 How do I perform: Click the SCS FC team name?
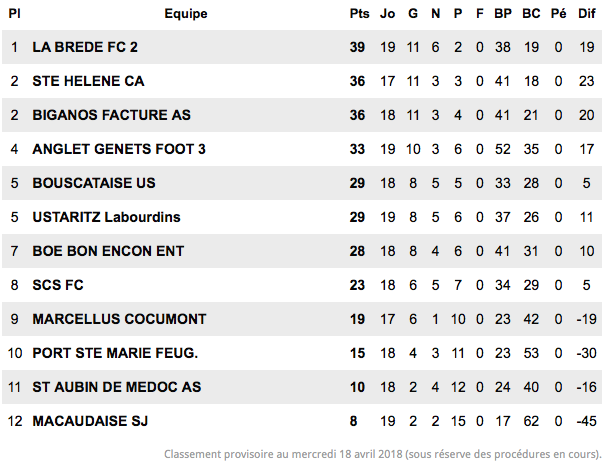pyautogui.click(x=58, y=285)
